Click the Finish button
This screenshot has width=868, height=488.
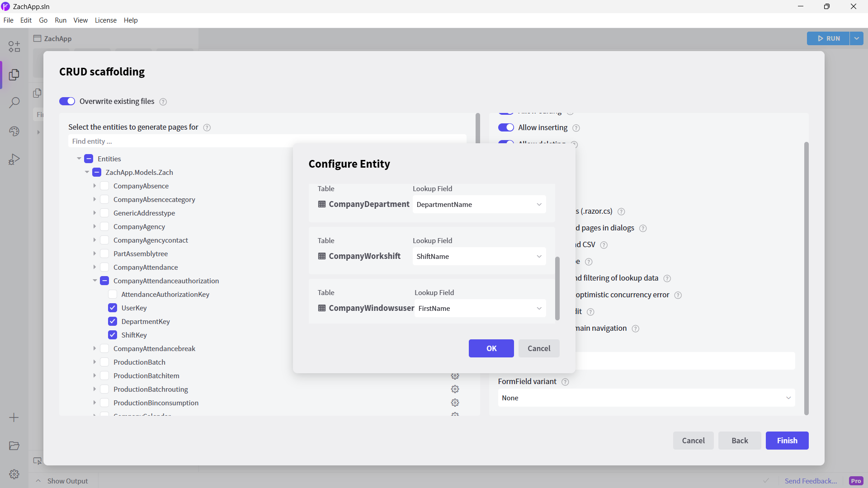(x=787, y=441)
